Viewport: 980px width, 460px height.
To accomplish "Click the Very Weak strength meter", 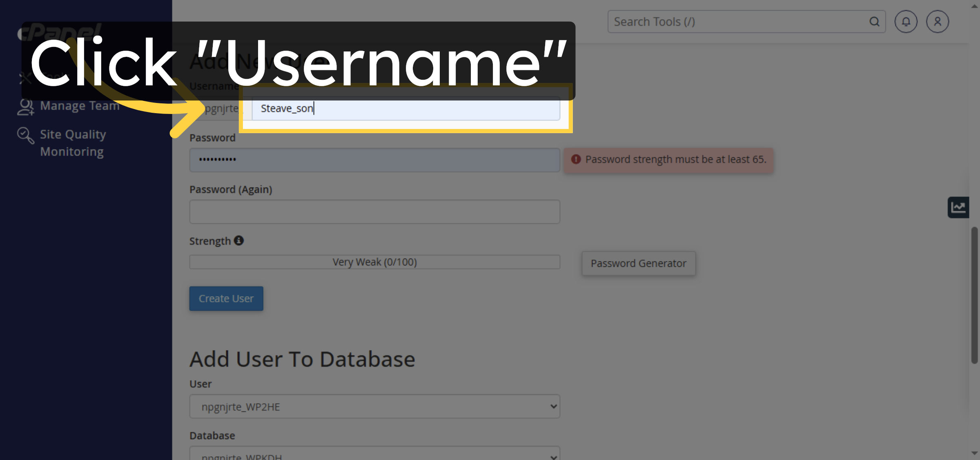I will click(x=374, y=262).
